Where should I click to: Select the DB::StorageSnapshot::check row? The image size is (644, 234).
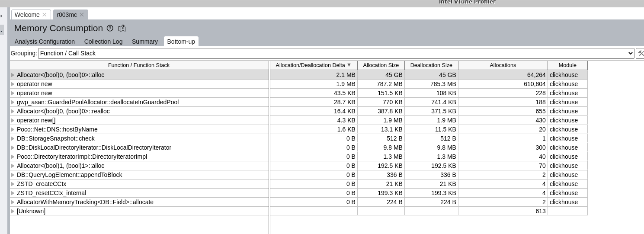tap(55, 138)
